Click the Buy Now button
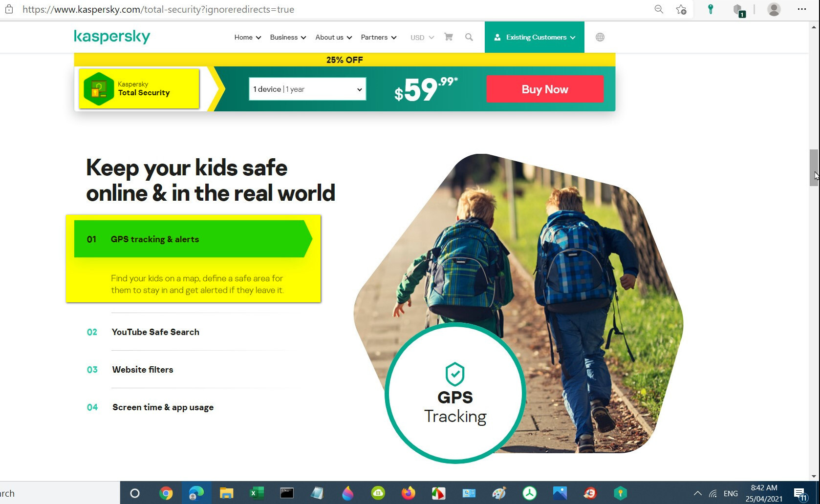This screenshot has height=504, width=820. 545,89
